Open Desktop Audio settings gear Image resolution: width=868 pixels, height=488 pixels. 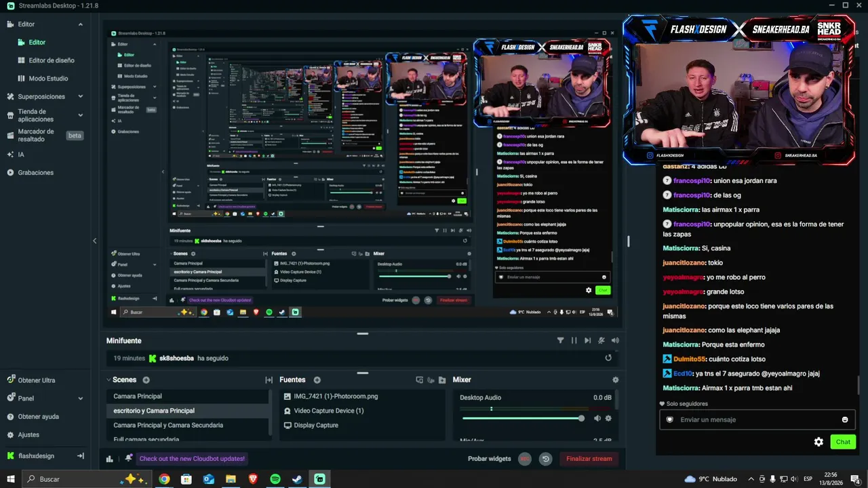coord(608,418)
